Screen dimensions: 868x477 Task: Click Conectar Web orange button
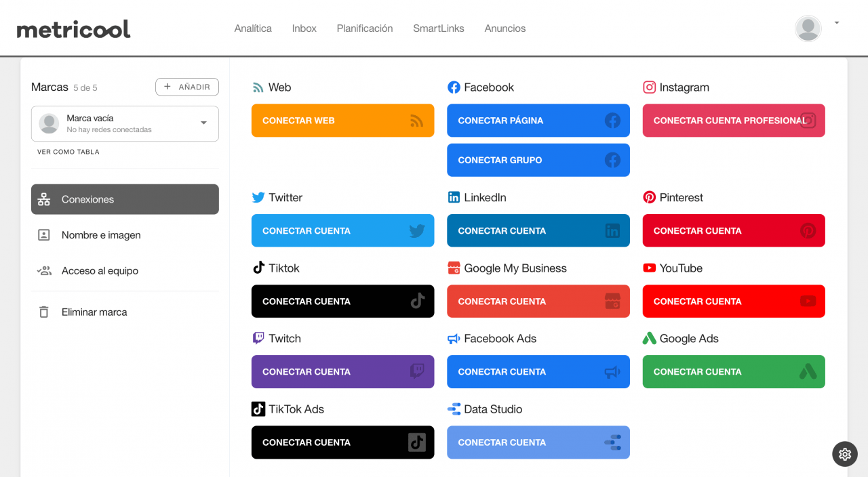pyautogui.click(x=342, y=121)
